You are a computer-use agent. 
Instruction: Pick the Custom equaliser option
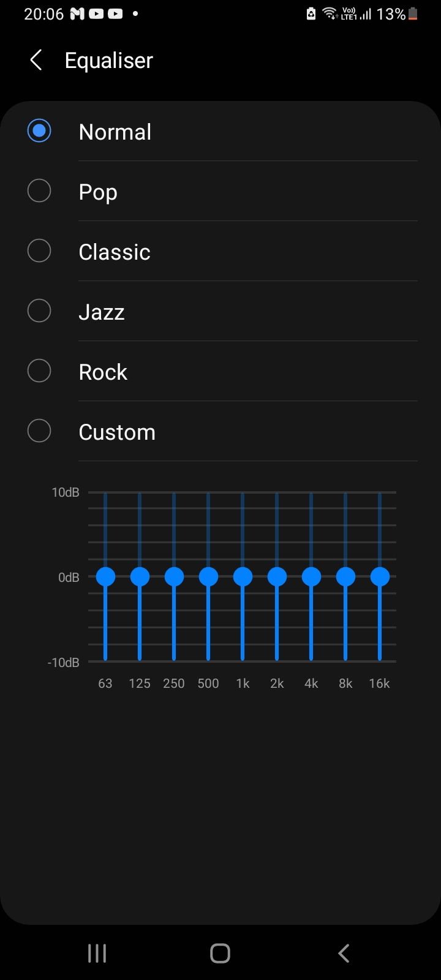39,431
